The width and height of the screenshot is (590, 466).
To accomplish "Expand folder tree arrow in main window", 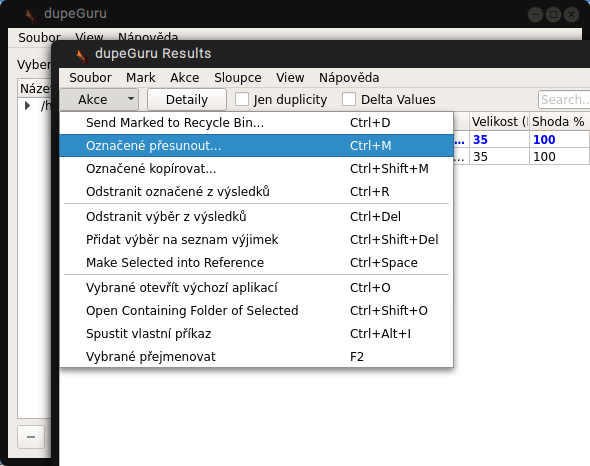I will point(27,105).
